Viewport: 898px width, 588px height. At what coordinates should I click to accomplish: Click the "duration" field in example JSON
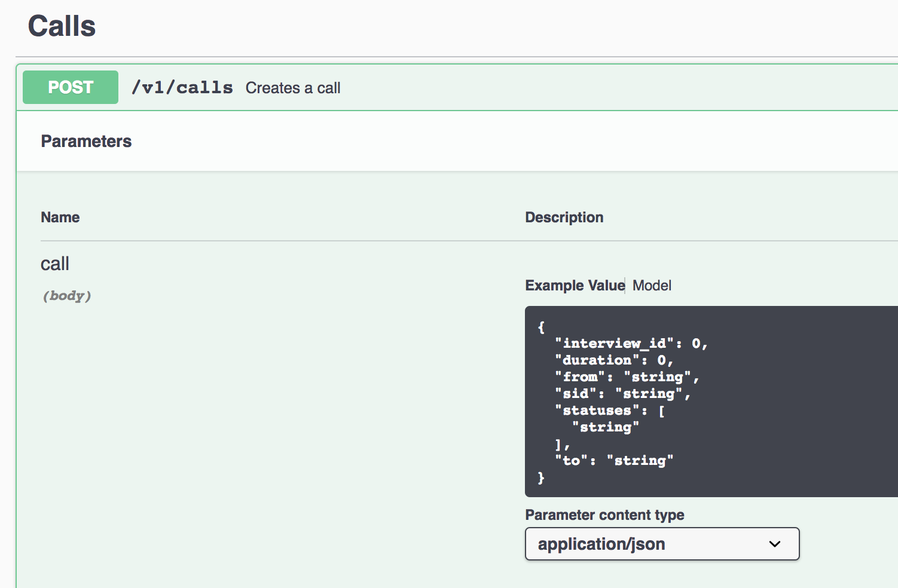pos(614,360)
